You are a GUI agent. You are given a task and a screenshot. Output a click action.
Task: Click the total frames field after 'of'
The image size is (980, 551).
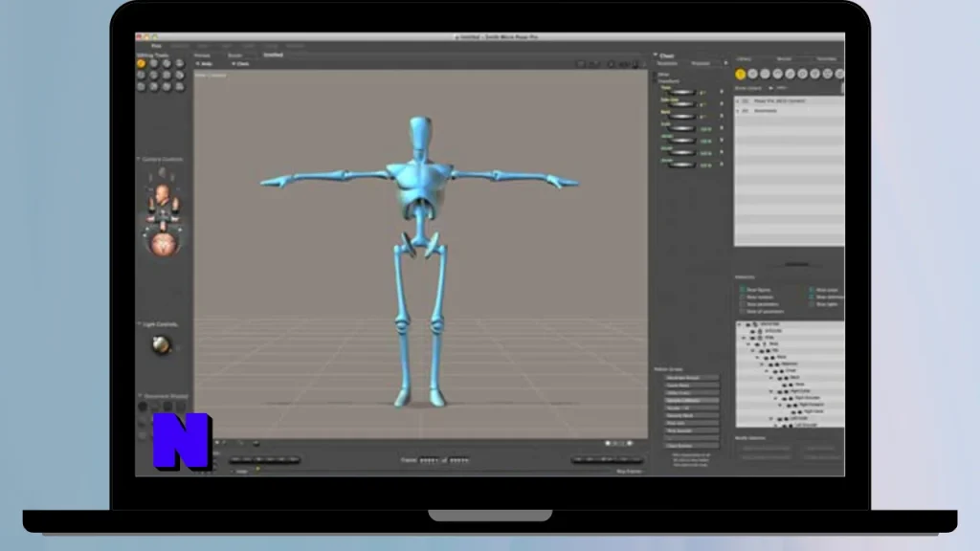coord(459,460)
